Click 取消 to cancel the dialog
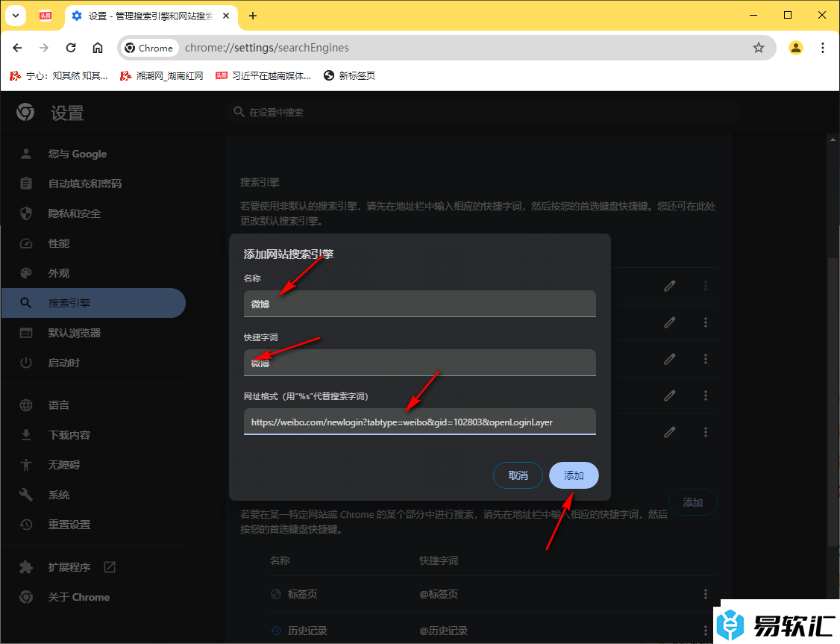The width and height of the screenshot is (840, 644). (518, 475)
